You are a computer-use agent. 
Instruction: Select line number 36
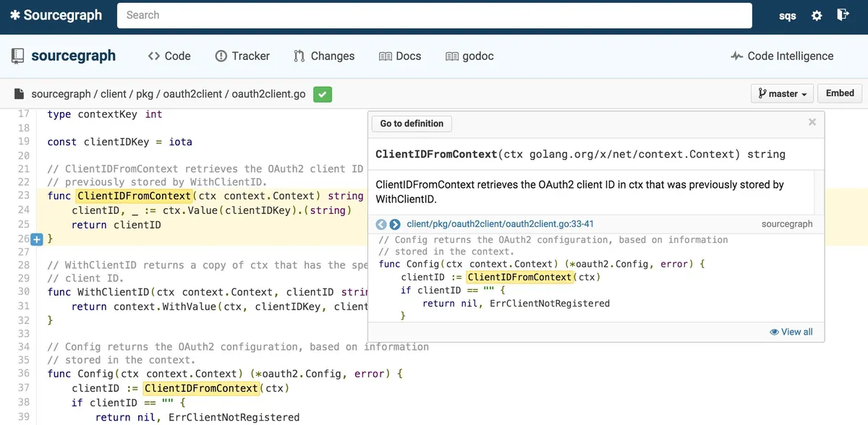coord(23,374)
